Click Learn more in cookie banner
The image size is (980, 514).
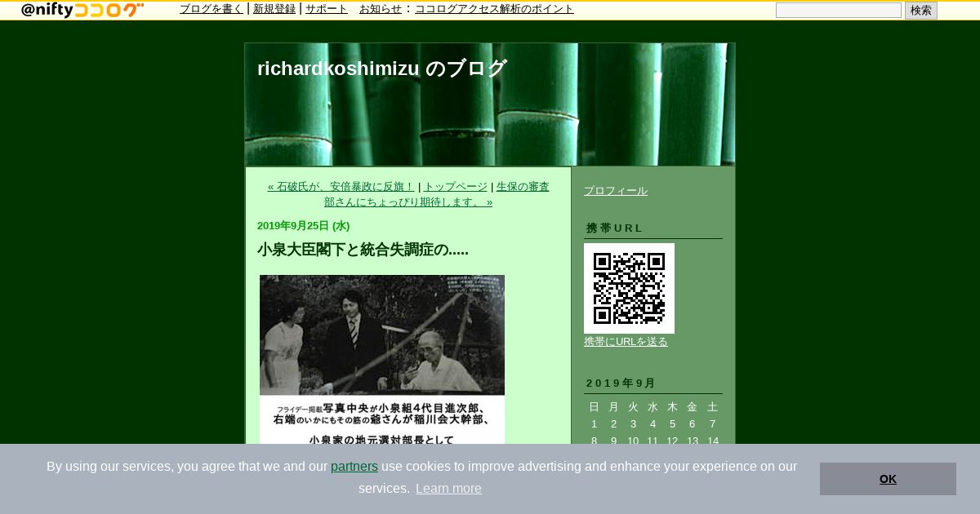point(448,489)
